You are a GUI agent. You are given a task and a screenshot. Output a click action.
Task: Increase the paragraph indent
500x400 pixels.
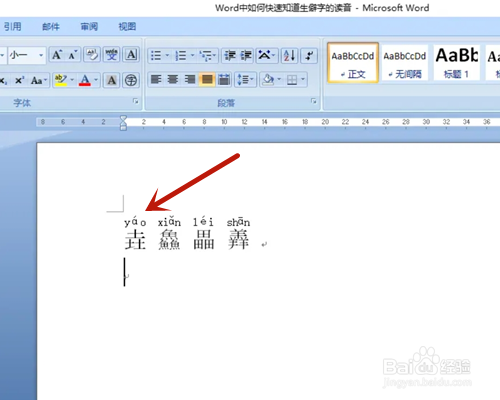246,56
